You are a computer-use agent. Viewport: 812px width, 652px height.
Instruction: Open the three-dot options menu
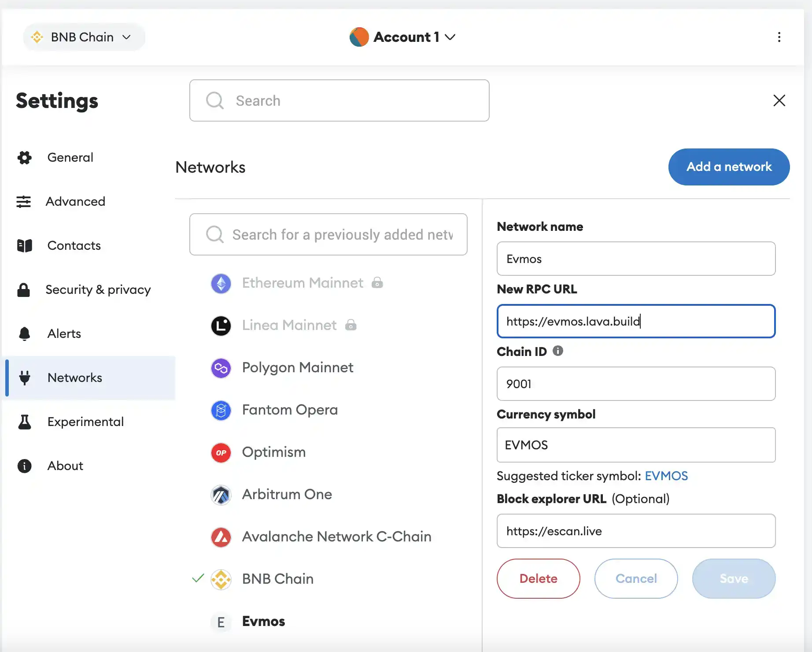[779, 37]
